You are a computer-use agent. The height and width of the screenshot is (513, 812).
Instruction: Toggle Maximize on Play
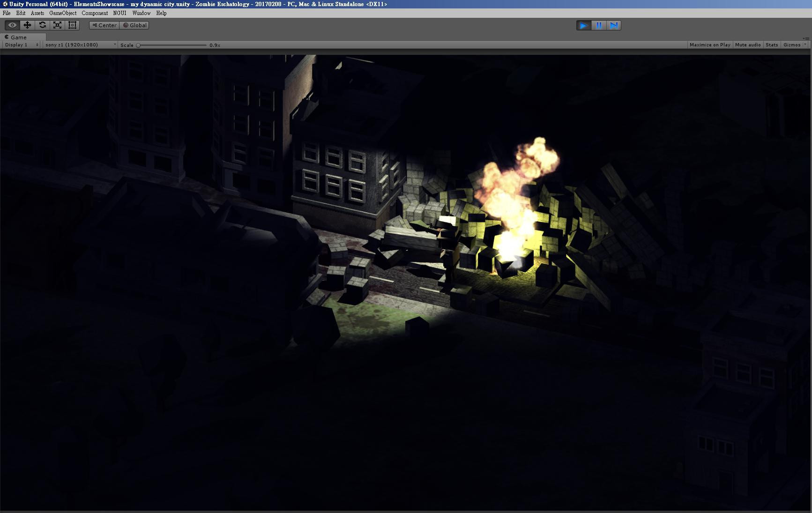click(710, 45)
